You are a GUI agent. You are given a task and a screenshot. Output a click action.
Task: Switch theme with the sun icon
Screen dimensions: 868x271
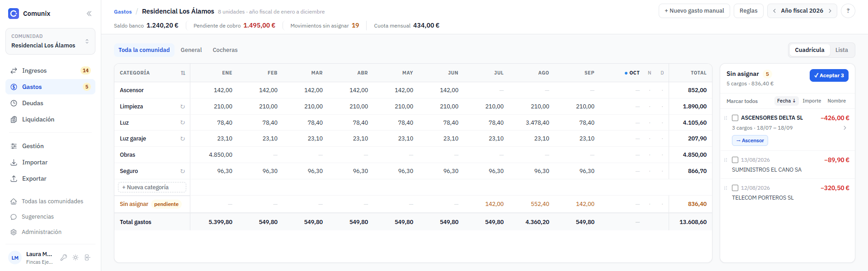[x=75, y=257]
